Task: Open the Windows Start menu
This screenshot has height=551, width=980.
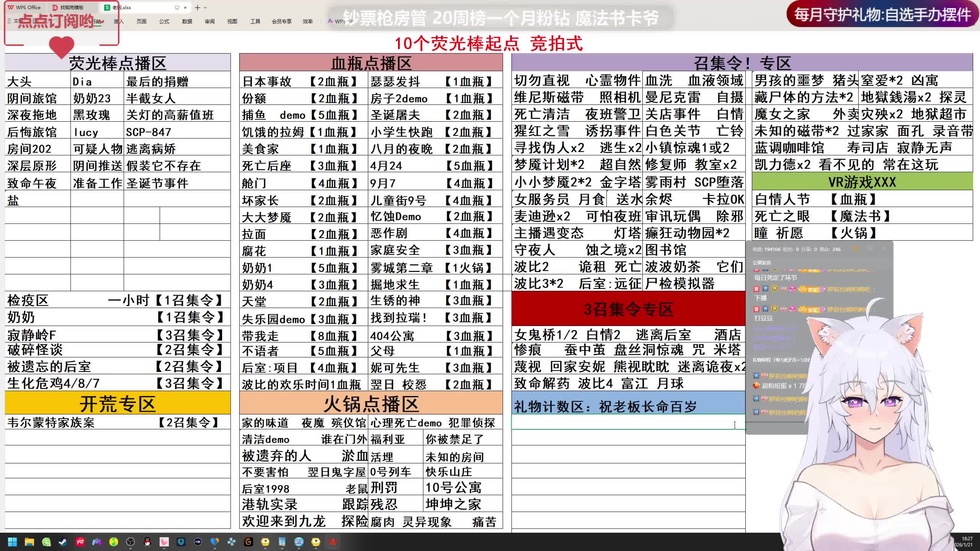Action: [x=12, y=542]
